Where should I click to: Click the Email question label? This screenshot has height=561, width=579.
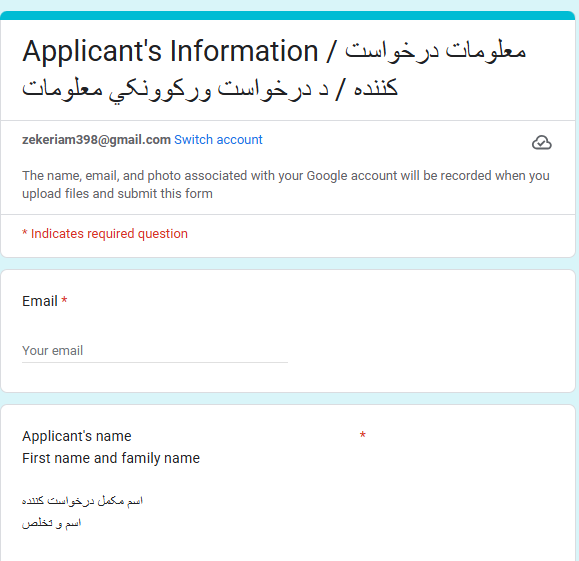[x=40, y=301]
